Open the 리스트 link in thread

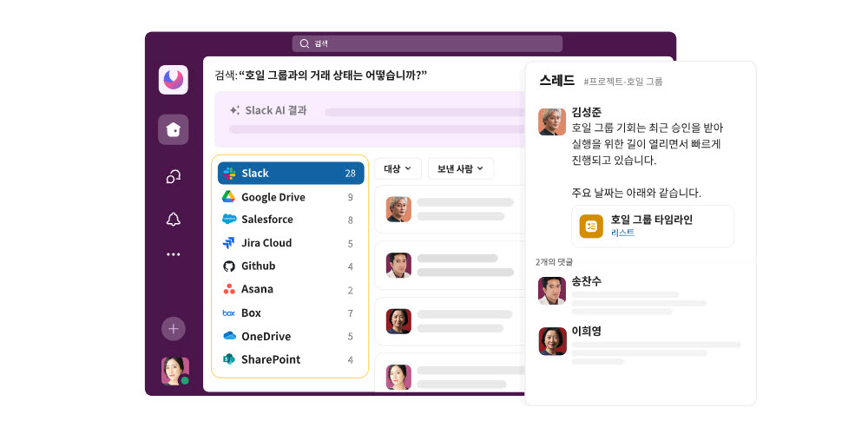(622, 233)
